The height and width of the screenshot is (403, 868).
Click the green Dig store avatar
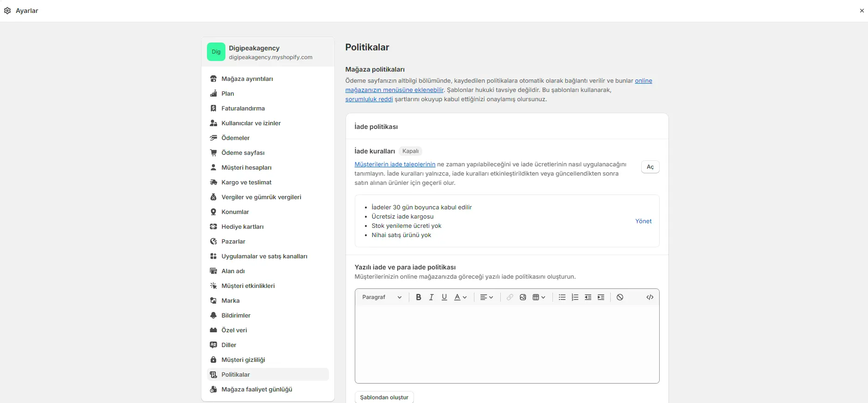(x=216, y=52)
